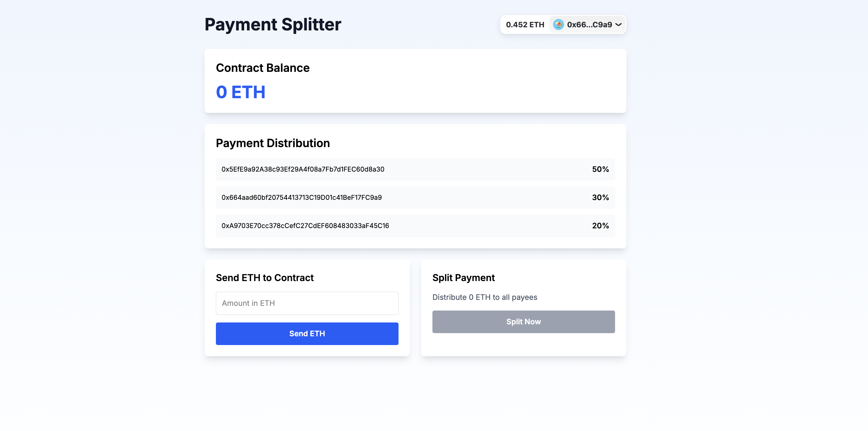The height and width of the screenshot is (431, 868).
Task: Select the 0 ETH balance text
Action: coord(241,92)
